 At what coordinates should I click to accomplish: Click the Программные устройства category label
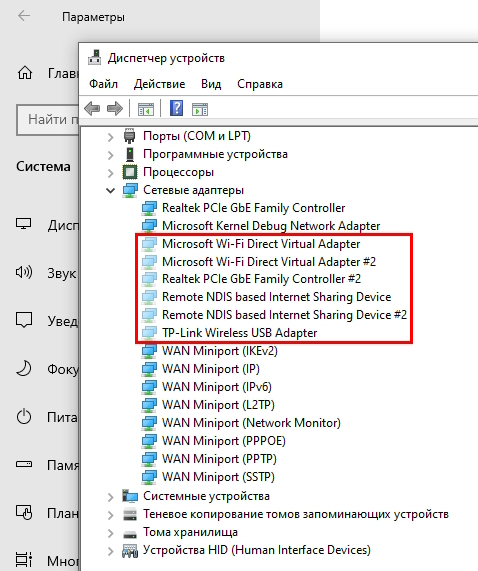click(x=215, y=154)
